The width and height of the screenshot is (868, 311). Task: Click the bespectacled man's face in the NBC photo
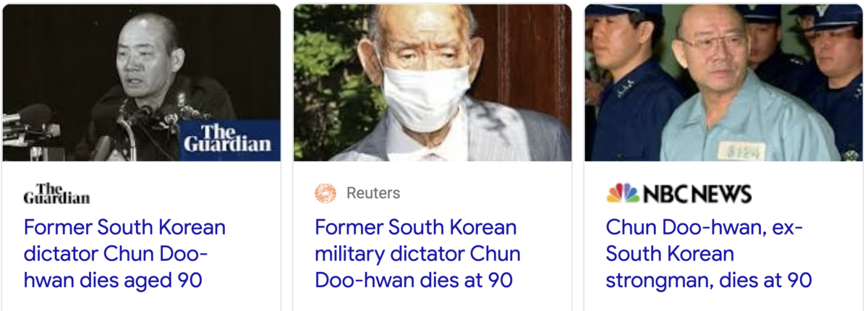click(710, 51)
